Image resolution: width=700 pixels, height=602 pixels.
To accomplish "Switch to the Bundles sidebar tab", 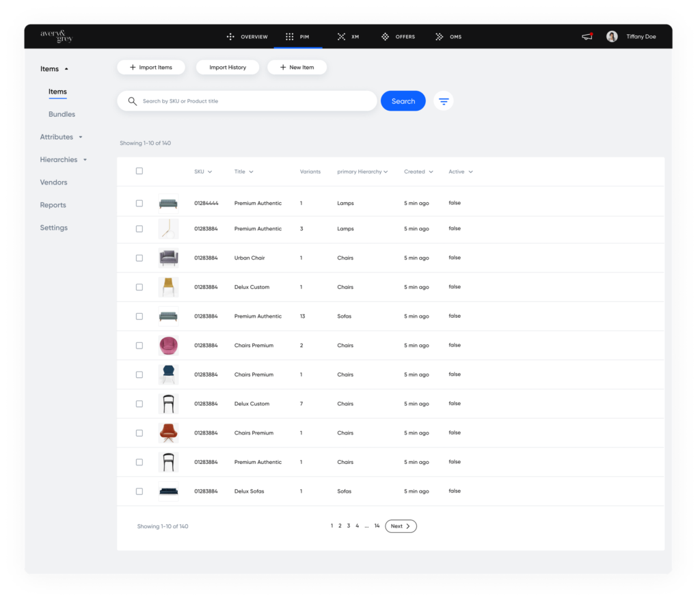I will click(62, 114).
